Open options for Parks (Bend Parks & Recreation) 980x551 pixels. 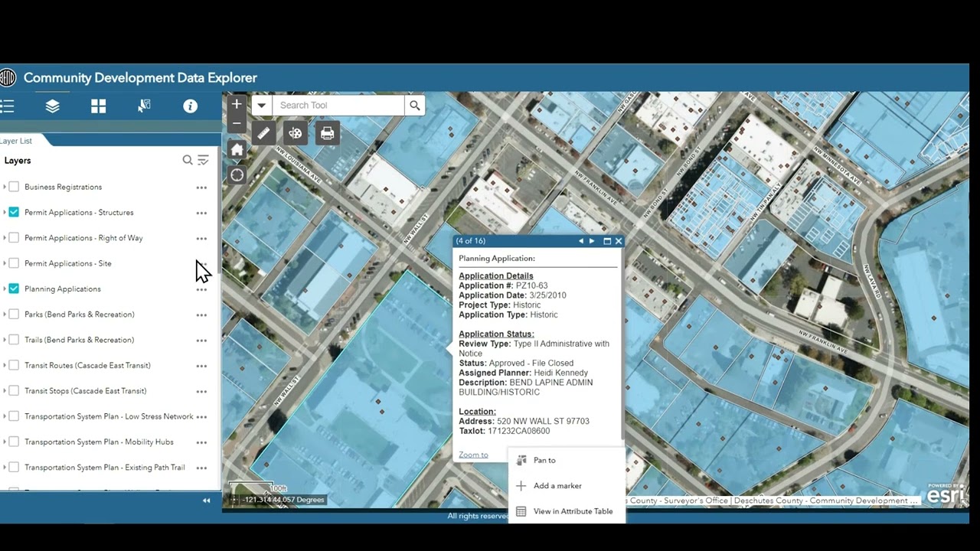[x=201, y=315]
